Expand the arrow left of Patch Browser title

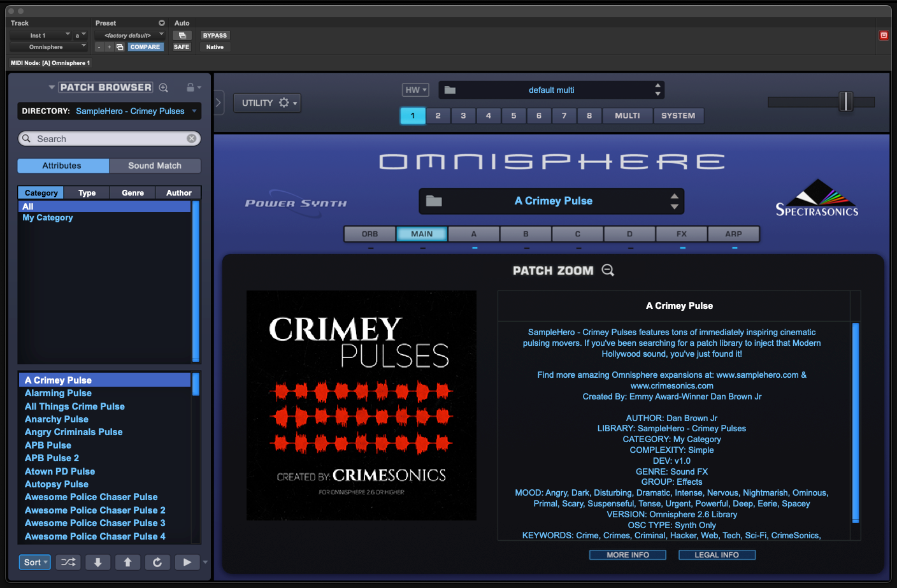click(x=52, y=87)
